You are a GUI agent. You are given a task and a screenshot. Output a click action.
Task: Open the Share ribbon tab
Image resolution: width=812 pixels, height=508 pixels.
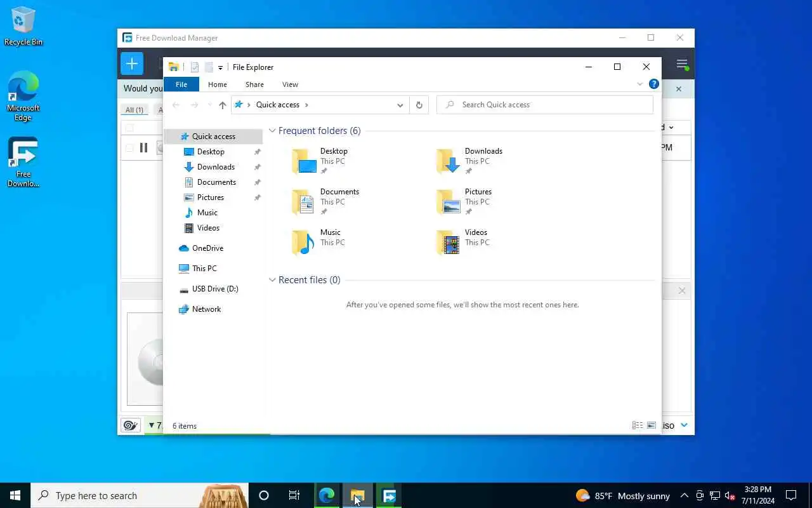tap(254, 84)
